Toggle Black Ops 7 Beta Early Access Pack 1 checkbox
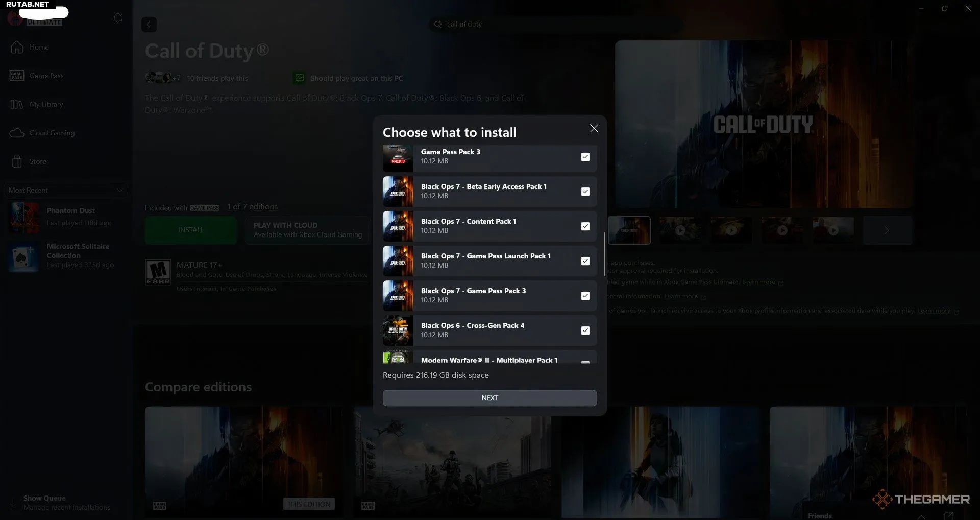Screen dimensions: 980x520 pyautogui.click(x=585, y=192)
